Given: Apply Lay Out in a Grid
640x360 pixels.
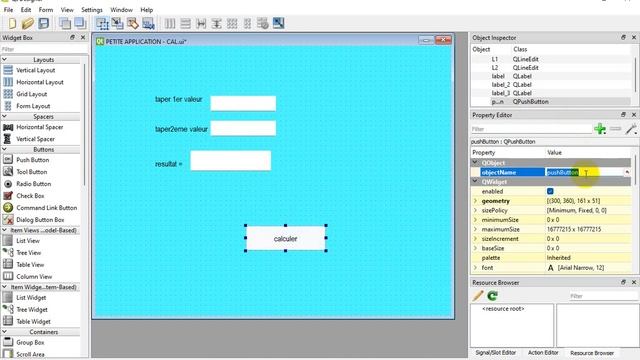Looking at the screenshot, I should click(232, 23).
